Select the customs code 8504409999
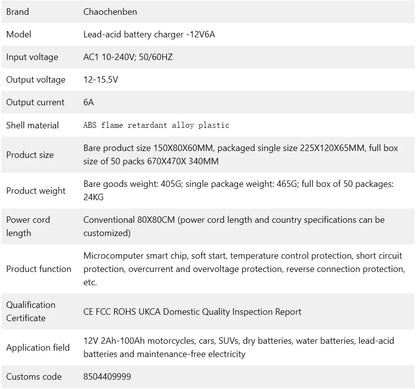 point(107,377)
